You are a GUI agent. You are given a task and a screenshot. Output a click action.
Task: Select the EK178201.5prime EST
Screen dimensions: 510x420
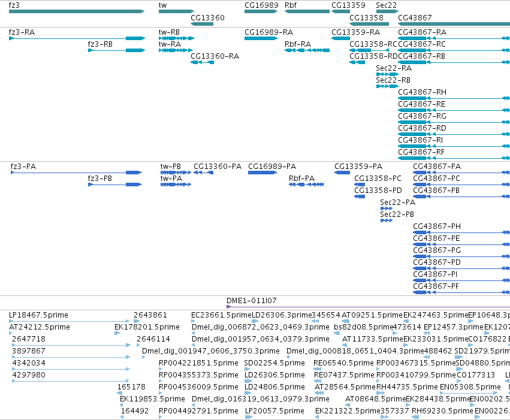pos(117,333)
